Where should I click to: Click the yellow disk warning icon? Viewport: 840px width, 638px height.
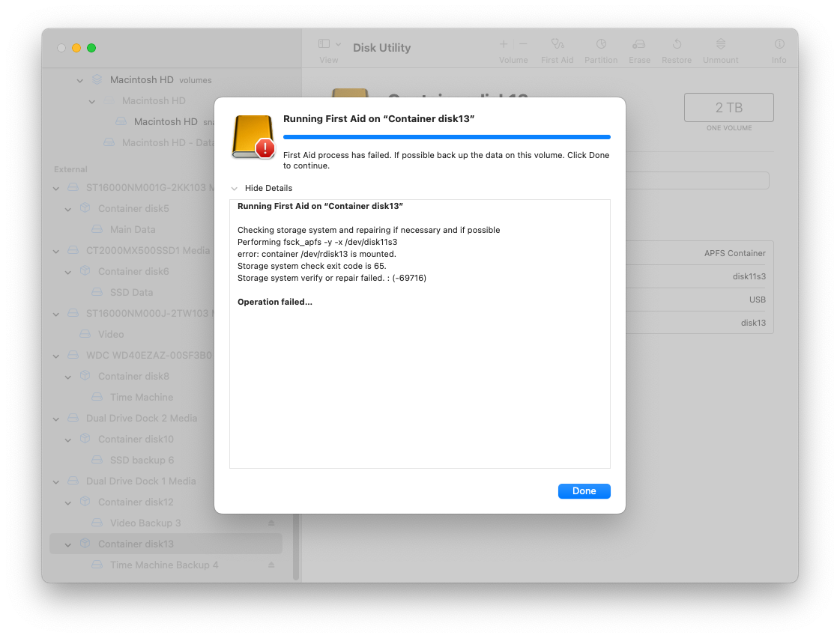(253, 137)
